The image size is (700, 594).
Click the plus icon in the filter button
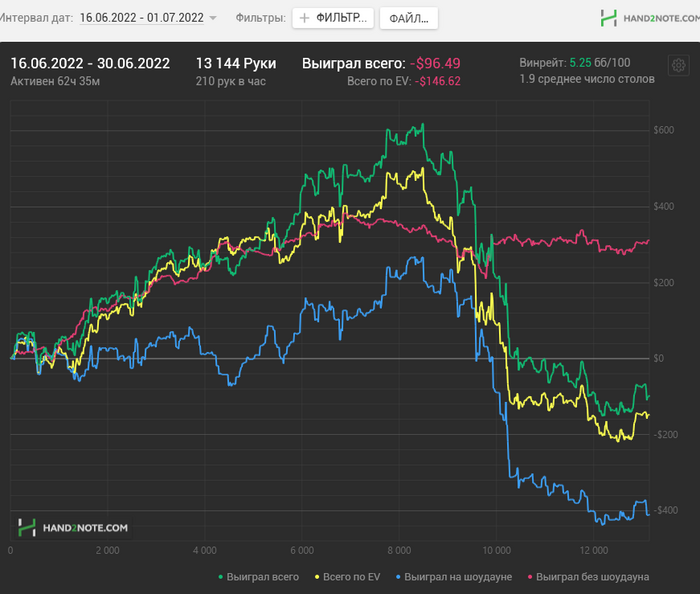coord(304,18)
